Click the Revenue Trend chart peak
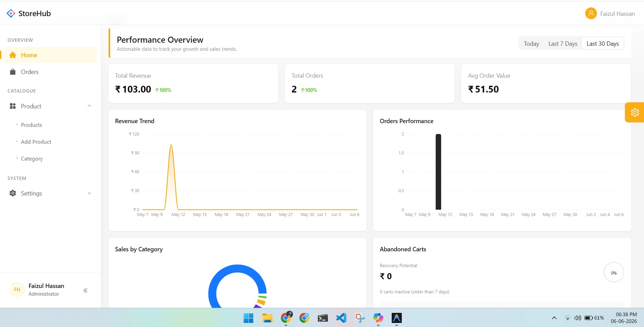Viewport: 644px width, 327px height. click(171, 145)
